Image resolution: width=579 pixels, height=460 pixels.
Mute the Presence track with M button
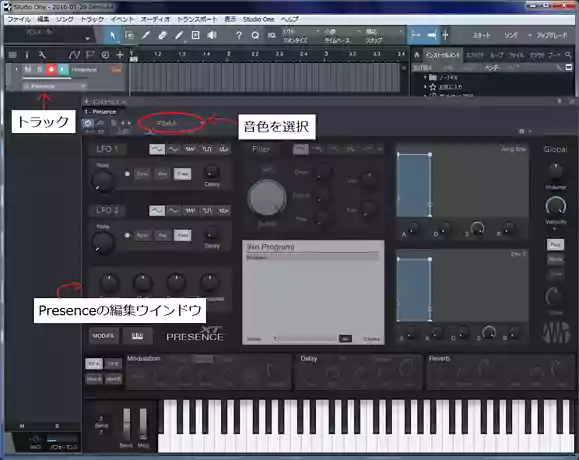(28, 69)
